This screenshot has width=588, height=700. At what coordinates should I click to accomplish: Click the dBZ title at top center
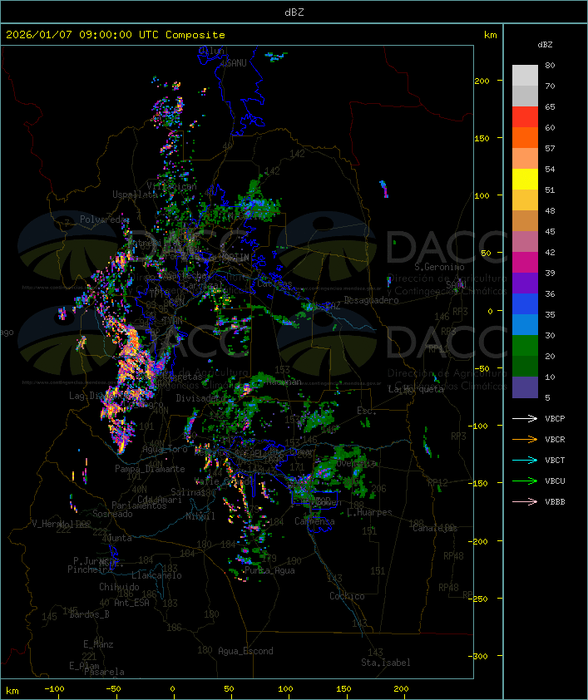pyautogui.click(x=294, y=12)
